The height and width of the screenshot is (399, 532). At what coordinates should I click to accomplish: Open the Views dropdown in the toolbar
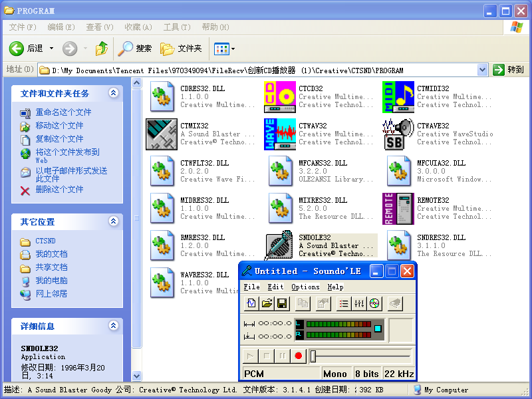(x=225, y=49)
